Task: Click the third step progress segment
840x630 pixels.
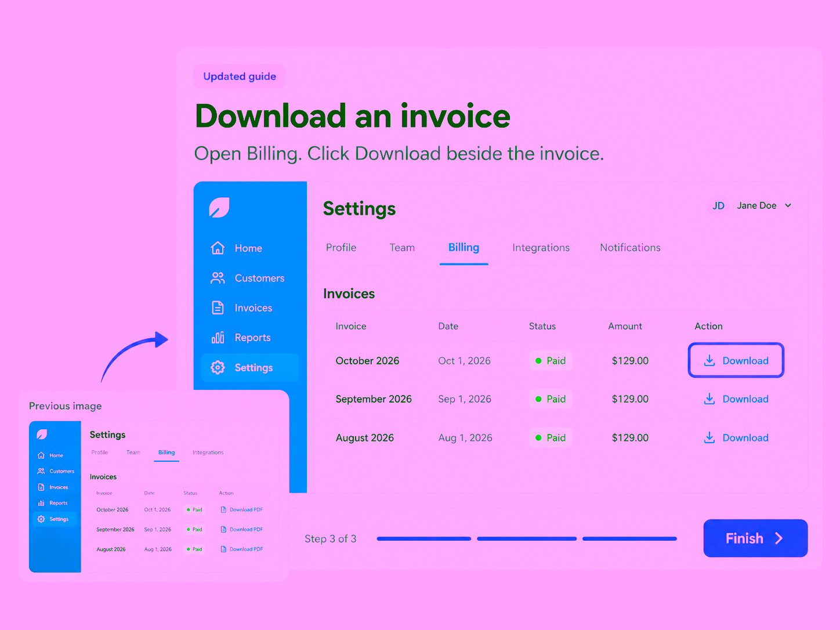Action: click(629, 539)
